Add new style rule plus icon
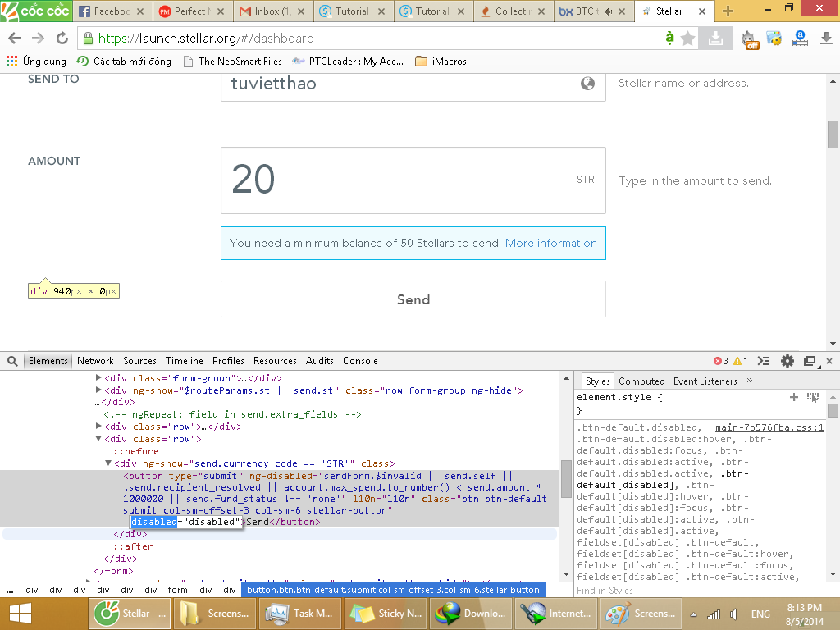 point(793,397)
